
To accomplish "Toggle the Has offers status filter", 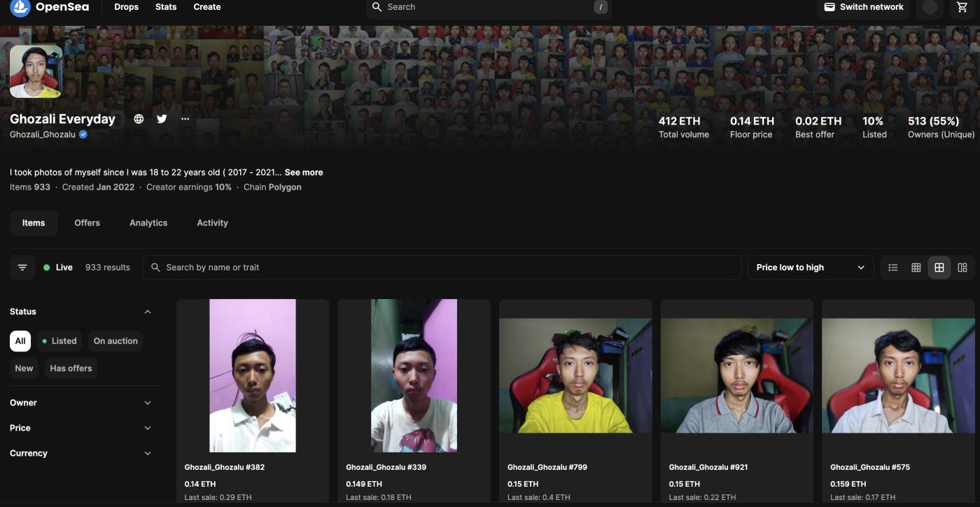I will coord(71,368).
